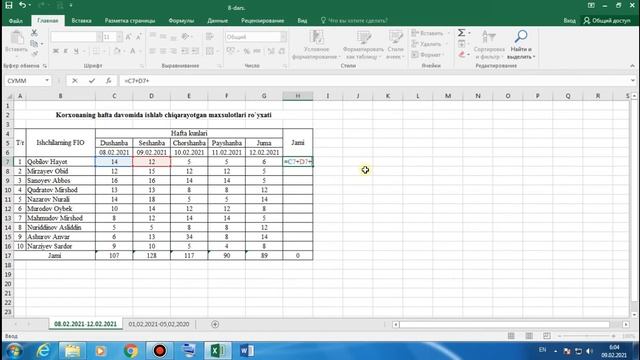Toggle italic (К) formatting
Image resolution: width=640 pixels, height=360 pixels.
[65, 51]
